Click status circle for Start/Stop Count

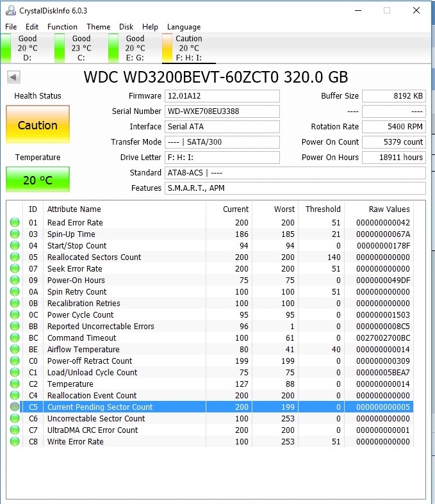click(x=15, y=245)
